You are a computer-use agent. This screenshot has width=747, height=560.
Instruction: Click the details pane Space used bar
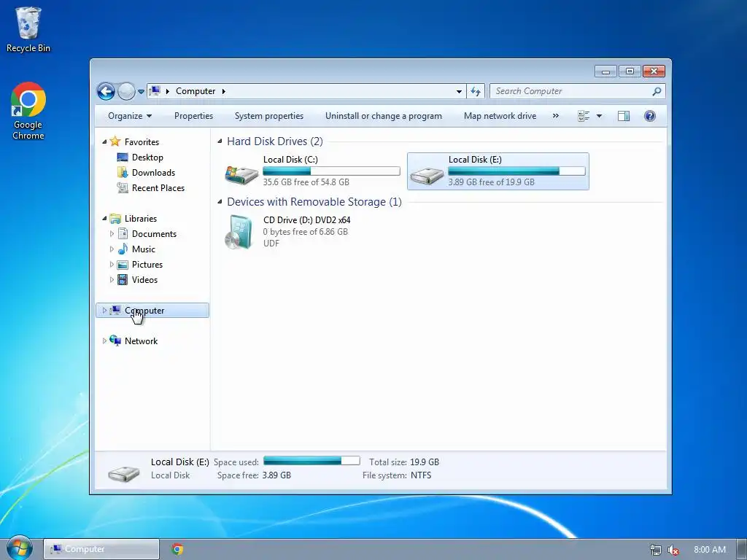click(311, 461)
